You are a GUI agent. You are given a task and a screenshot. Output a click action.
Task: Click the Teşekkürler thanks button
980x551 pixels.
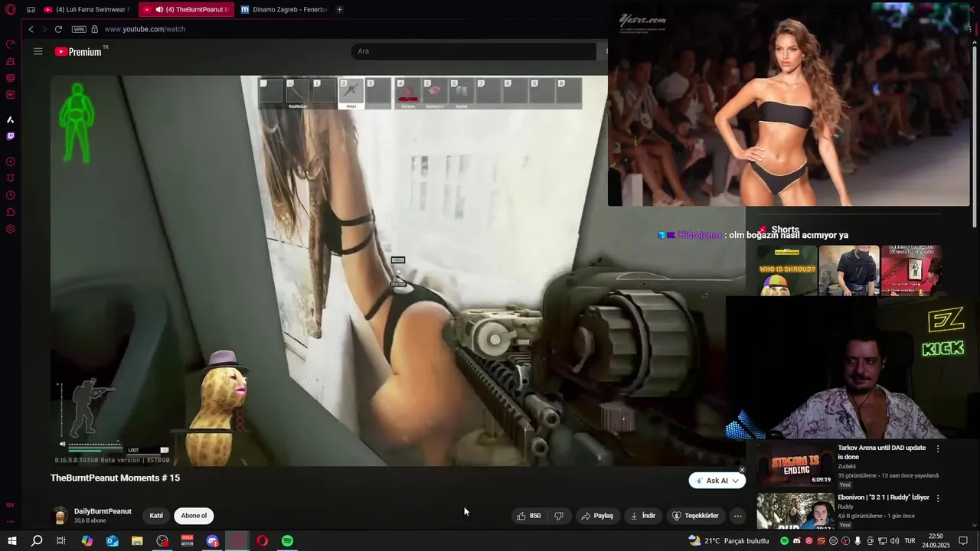pyautogui.click(x=695, y=516)
